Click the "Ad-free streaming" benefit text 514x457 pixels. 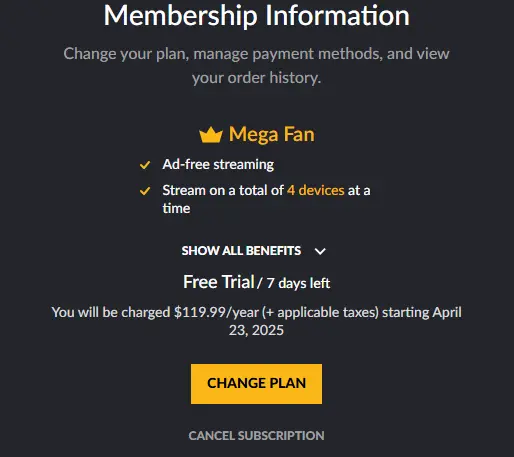218,164
